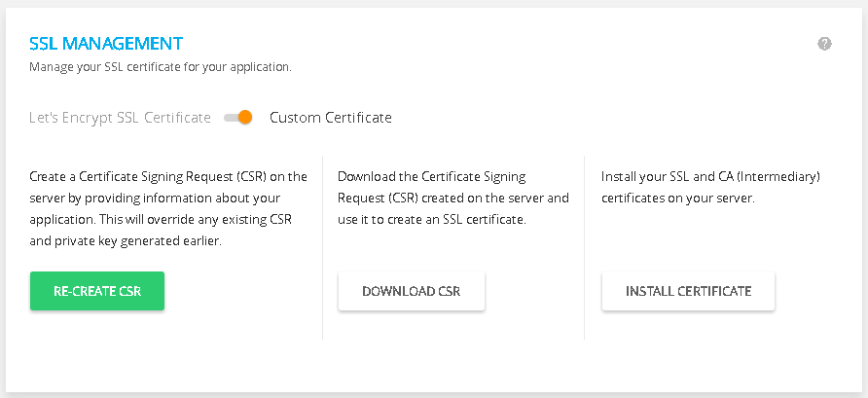Click the divider between create and download columns
868x398 pixels.
[x=322, y=247]
